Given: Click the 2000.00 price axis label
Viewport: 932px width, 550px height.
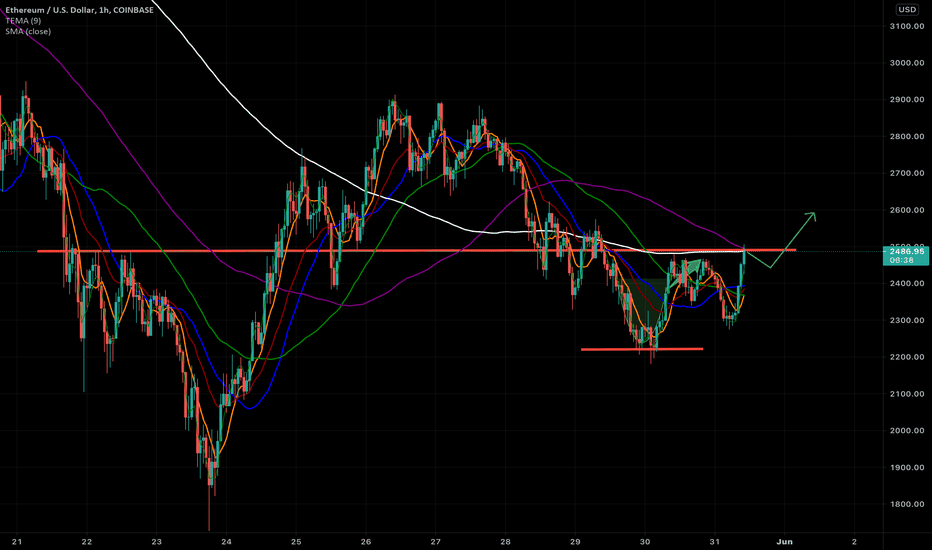Looking at the screenshot, I should (907, 431).
